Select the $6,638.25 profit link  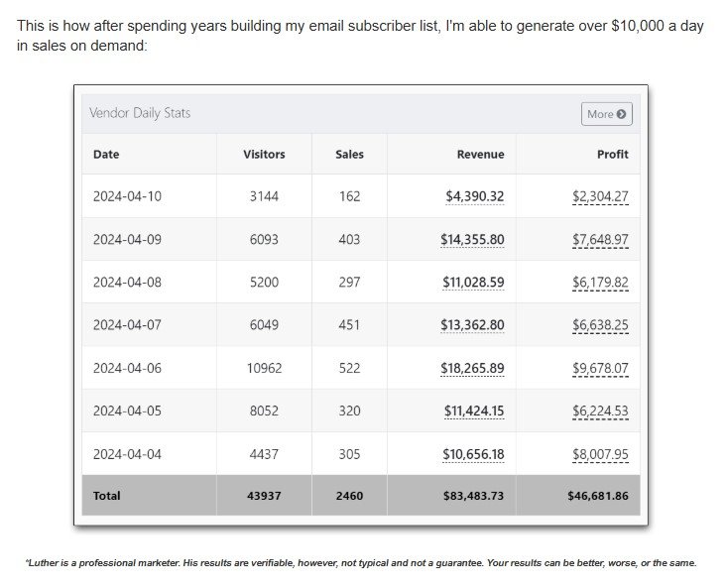point(600,324)
